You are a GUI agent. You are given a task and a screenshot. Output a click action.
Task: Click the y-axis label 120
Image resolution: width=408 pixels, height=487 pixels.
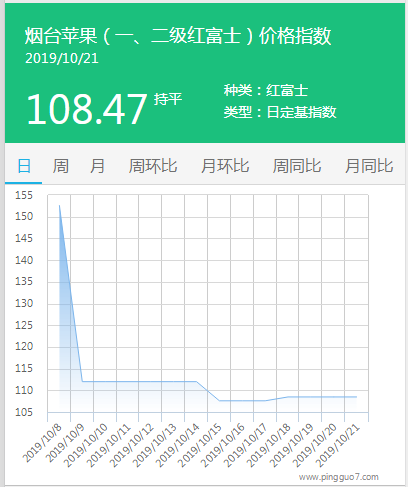pos(24,346)
